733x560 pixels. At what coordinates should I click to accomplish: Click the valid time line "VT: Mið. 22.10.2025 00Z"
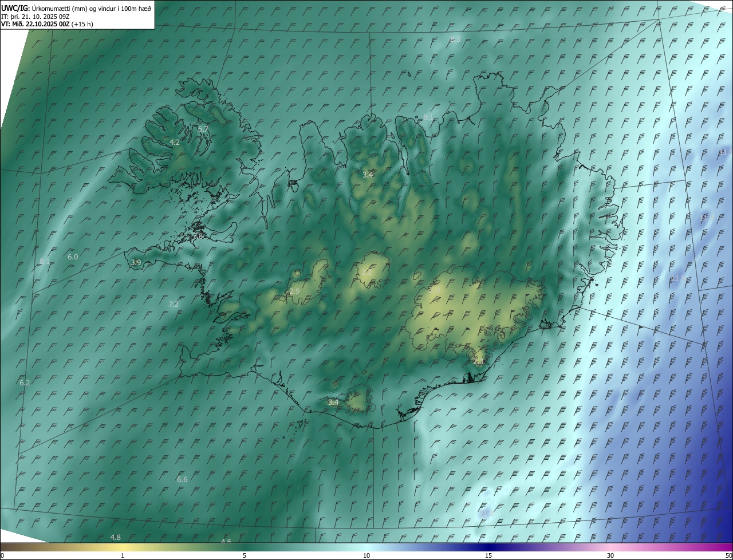click(x=36, y=24)
